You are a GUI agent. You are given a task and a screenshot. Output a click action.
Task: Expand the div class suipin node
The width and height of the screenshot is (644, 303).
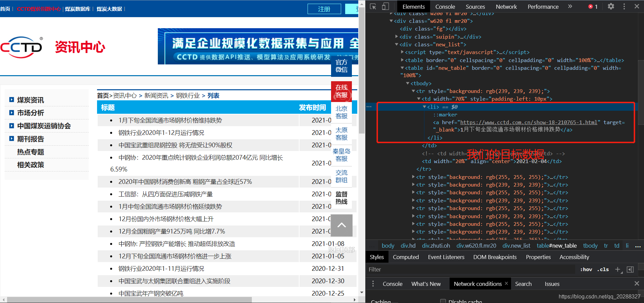(x=397, y=37)
